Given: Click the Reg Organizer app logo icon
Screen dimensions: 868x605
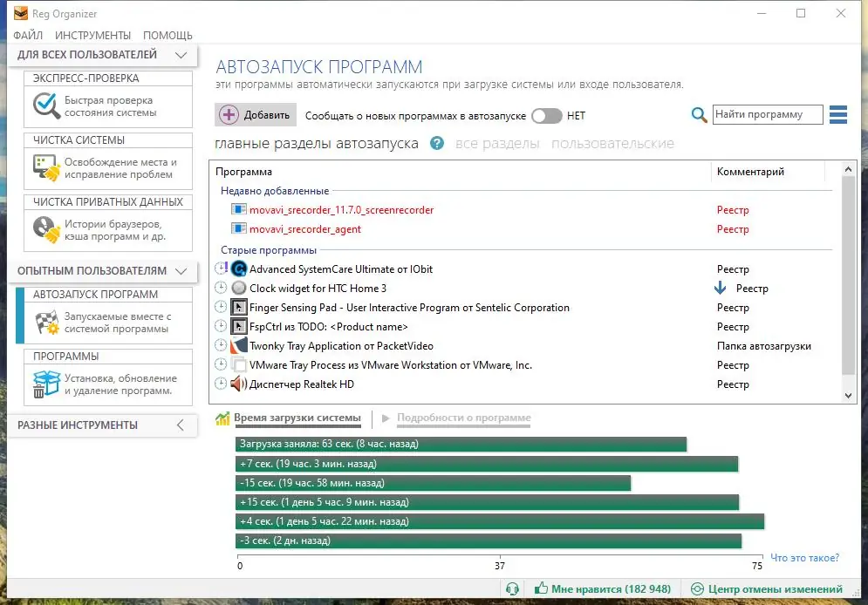Looking at the screenshot, I should point(20,13).
